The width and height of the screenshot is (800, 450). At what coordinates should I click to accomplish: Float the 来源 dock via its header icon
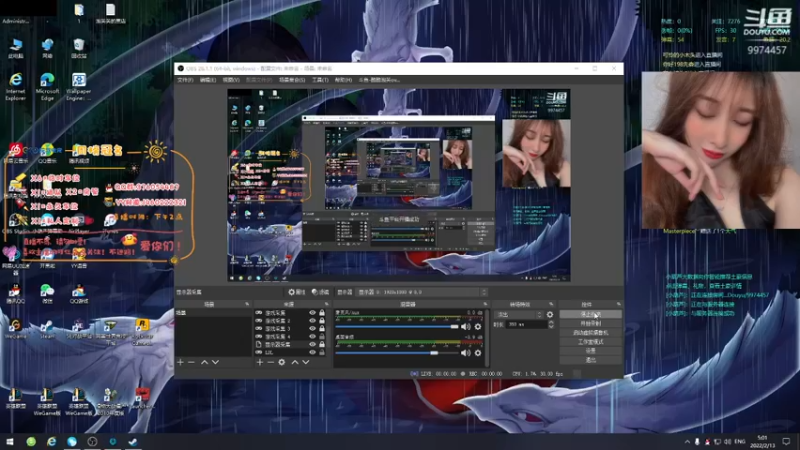pyautogui.click(x=327, y=304)
